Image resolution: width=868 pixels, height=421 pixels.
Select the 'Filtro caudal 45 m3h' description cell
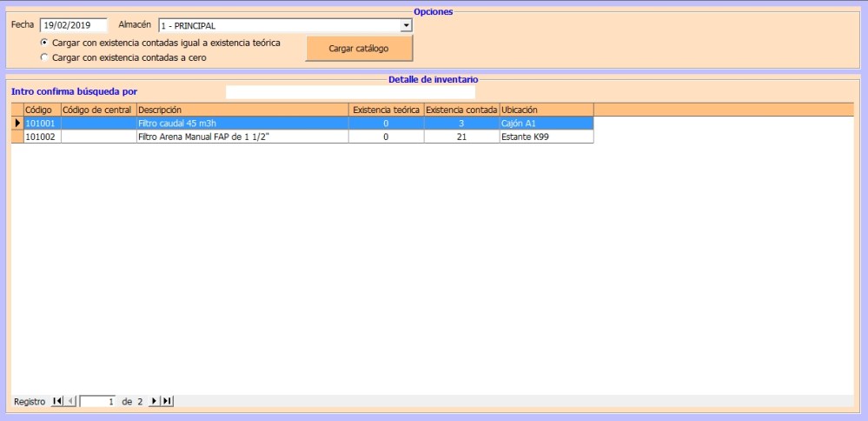point(242,124)
